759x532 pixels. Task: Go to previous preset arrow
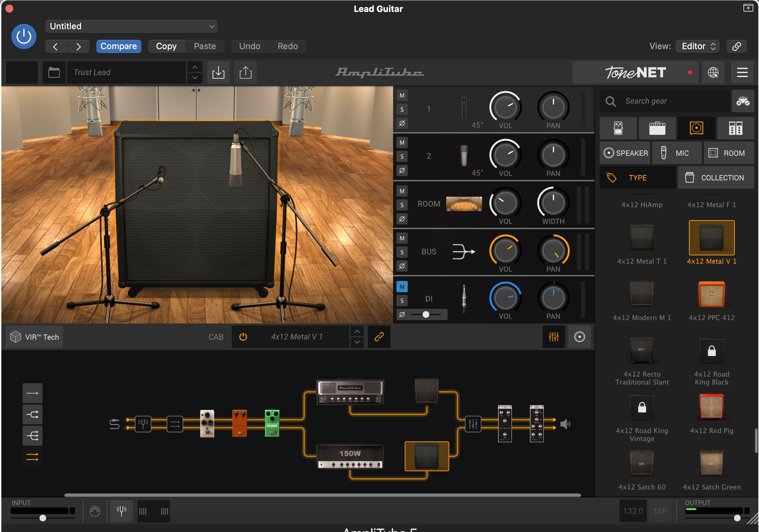[56, 46]
